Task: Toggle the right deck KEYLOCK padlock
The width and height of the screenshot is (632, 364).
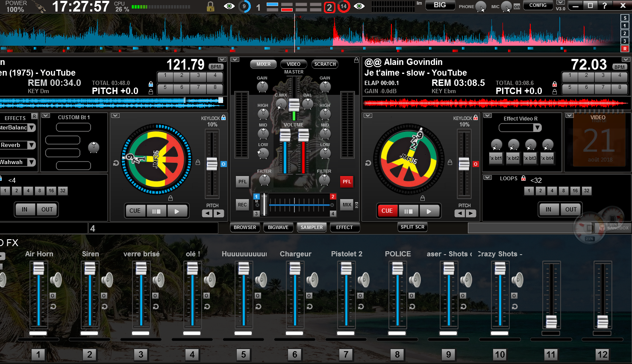Action: tap(476, 117)
